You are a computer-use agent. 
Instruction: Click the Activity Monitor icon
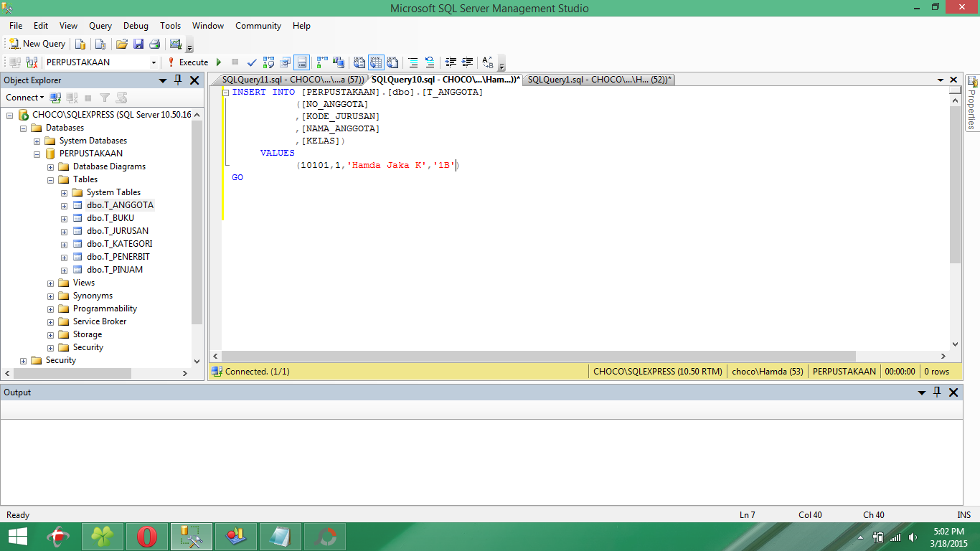176,44
